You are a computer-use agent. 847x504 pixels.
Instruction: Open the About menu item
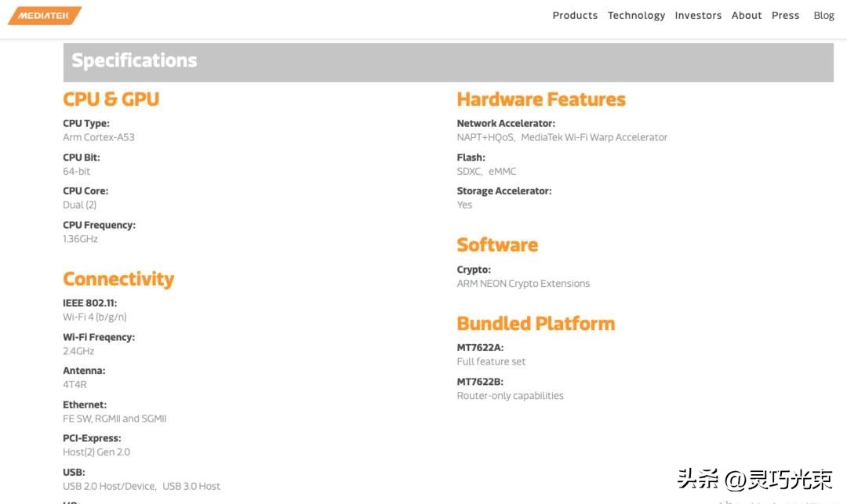(747, 16)
